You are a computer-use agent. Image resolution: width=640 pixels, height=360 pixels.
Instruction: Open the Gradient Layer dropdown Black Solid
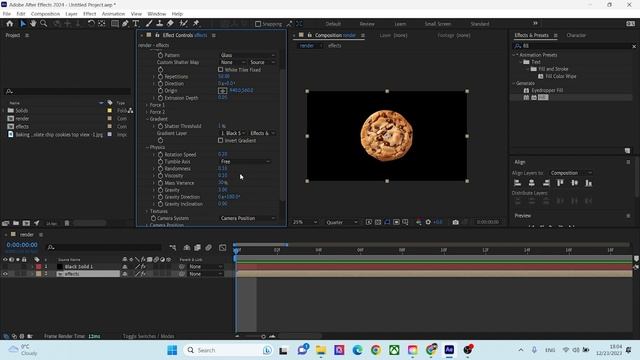[x=233, y=133]
